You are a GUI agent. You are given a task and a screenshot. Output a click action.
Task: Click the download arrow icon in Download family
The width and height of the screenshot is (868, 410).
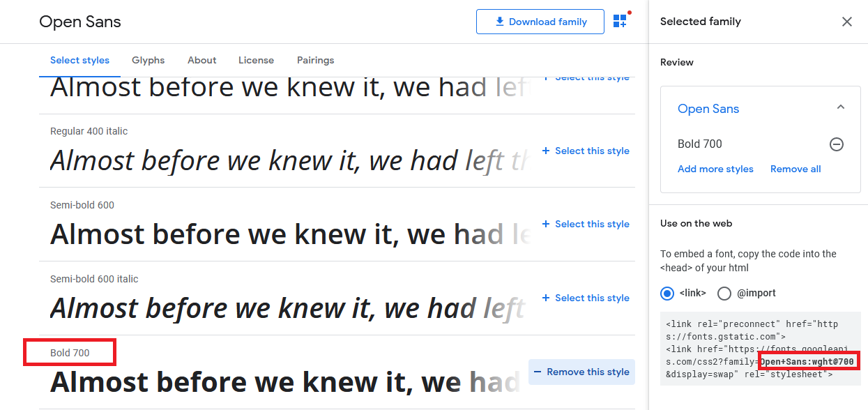pos(499,22)
